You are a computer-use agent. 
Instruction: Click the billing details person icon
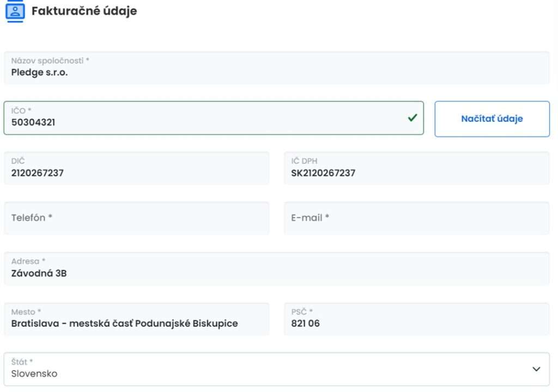[15, 11]
